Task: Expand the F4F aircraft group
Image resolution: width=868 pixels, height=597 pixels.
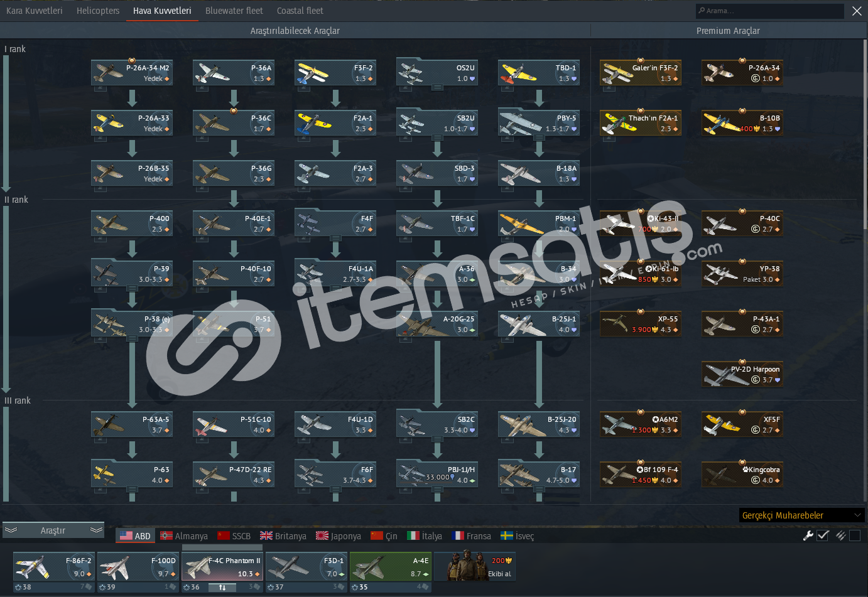Action: coord(335,239)
